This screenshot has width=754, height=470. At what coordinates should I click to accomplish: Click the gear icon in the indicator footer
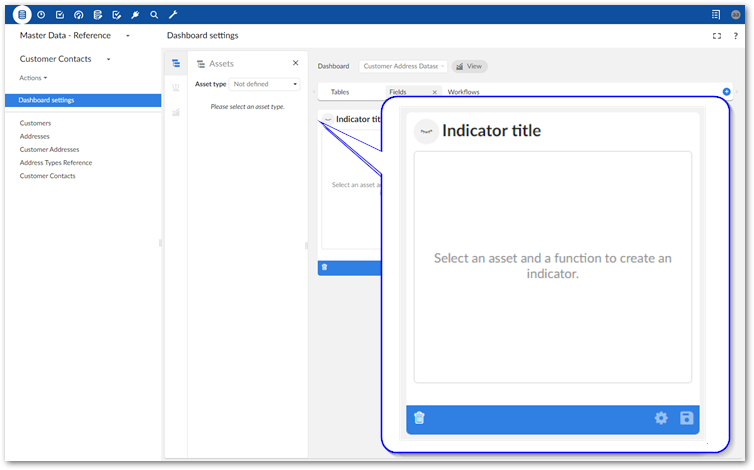pos(661,418)
